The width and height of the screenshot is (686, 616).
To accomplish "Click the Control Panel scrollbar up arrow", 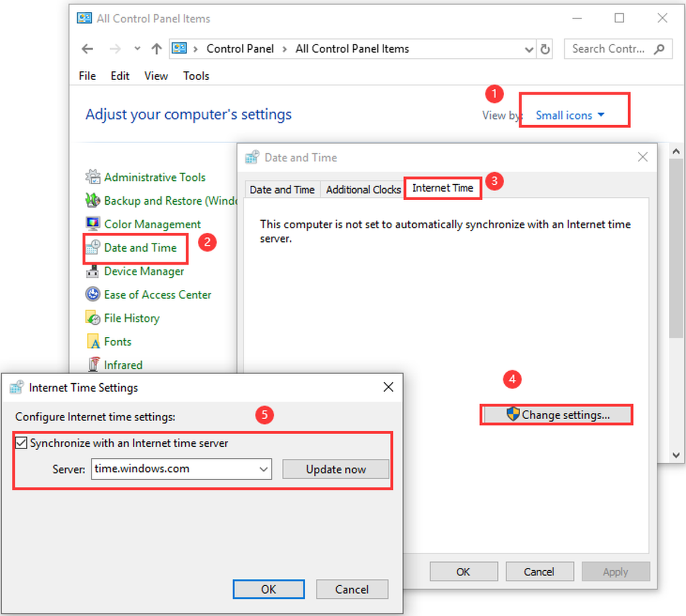I will [x=676, y=152].
